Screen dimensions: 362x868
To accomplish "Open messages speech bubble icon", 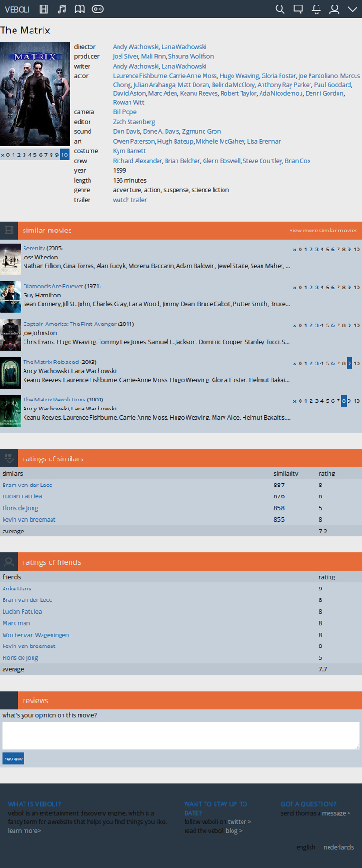I will click(x=299, y=9).
